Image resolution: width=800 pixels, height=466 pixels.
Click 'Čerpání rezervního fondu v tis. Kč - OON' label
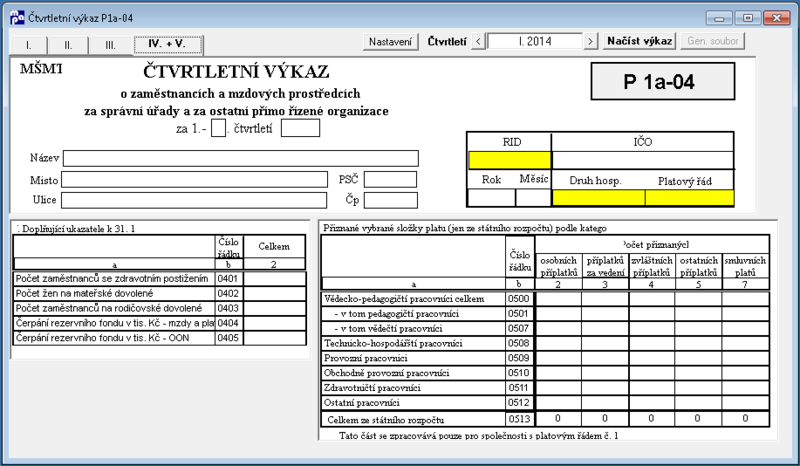click(x=102, y=338)
